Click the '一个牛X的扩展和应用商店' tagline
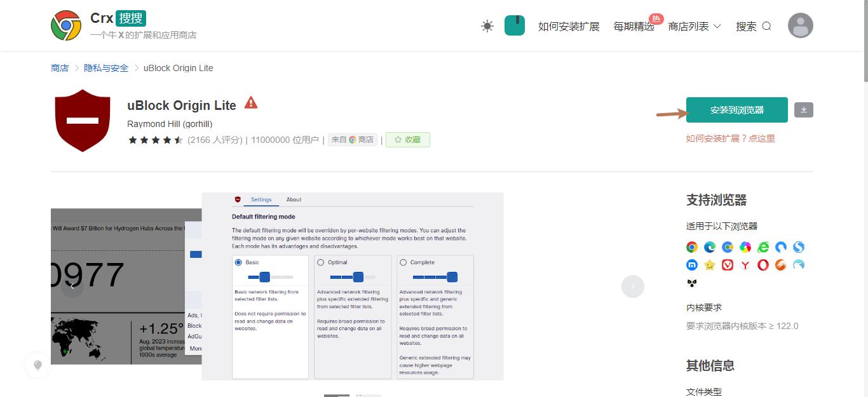The image size is (868, 397). click(x=144, y=35)
